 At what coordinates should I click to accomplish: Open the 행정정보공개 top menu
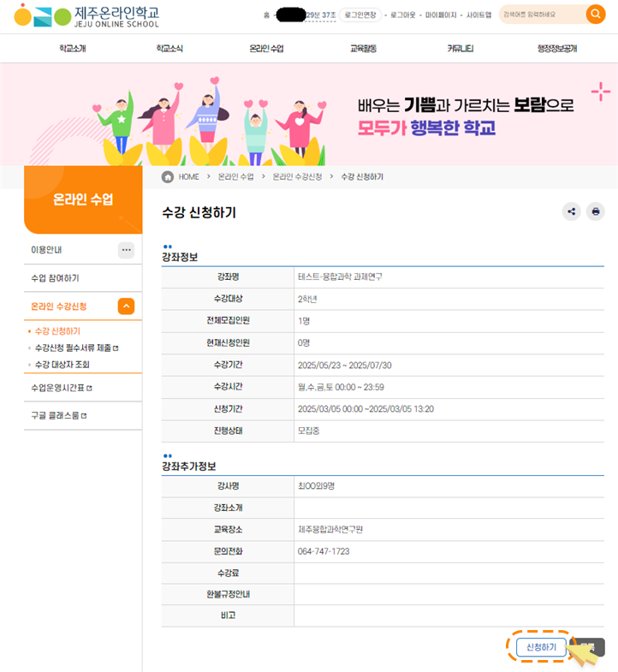pyautogui.click(x=556, y=49)
